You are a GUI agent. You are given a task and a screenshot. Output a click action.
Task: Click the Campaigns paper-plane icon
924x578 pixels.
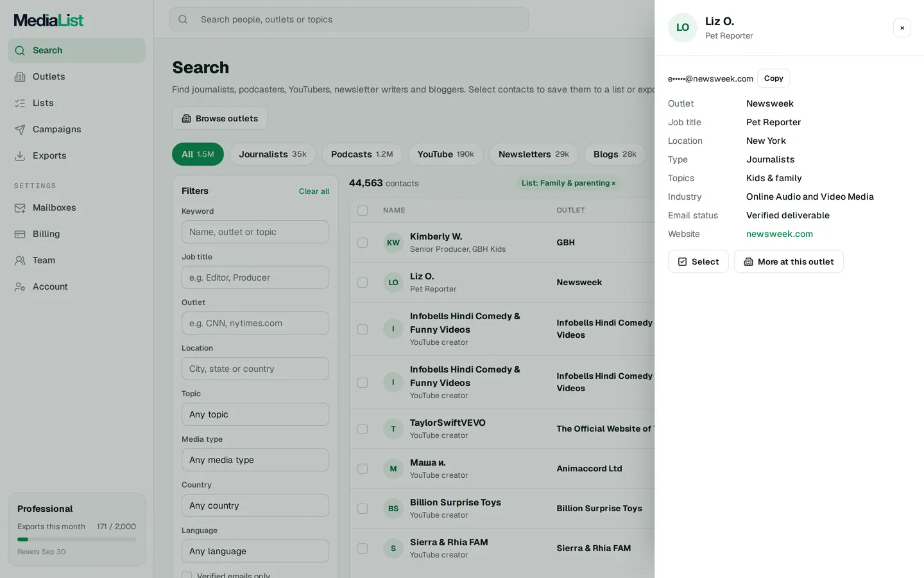pyautogui.click(x=20, y=130)
